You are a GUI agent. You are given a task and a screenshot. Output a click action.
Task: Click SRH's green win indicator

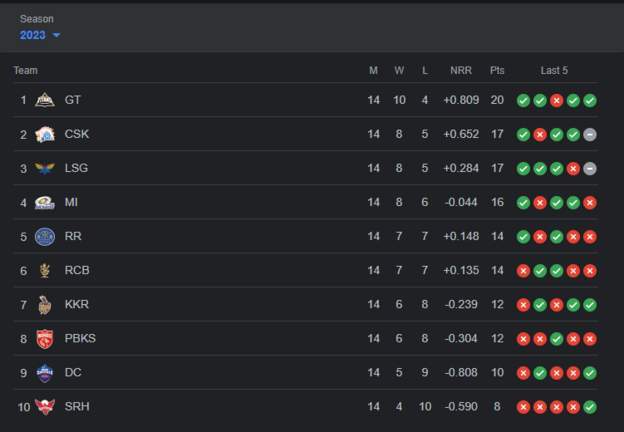590,407
